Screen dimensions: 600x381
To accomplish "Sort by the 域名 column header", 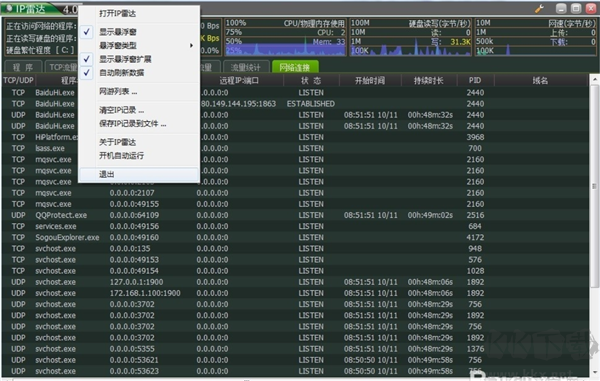I will pyautogui.click(x=540, y=80).
